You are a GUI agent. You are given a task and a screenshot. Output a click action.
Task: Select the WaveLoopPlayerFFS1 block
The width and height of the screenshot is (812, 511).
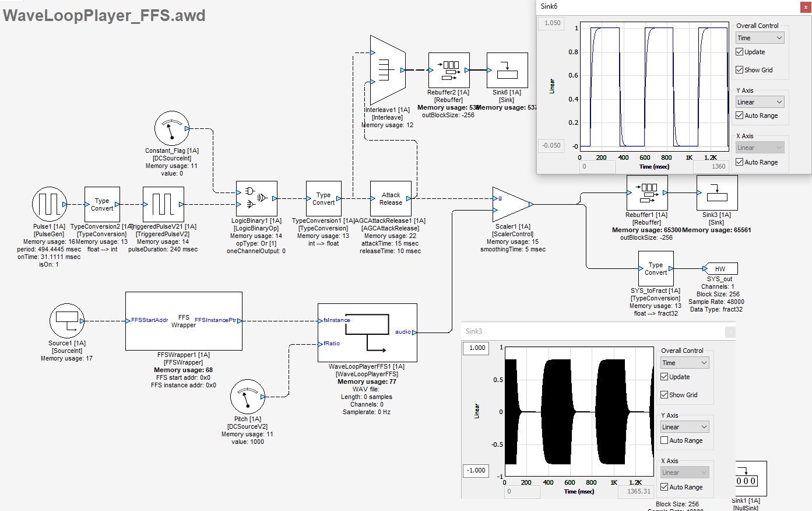(x=367, y=332)
